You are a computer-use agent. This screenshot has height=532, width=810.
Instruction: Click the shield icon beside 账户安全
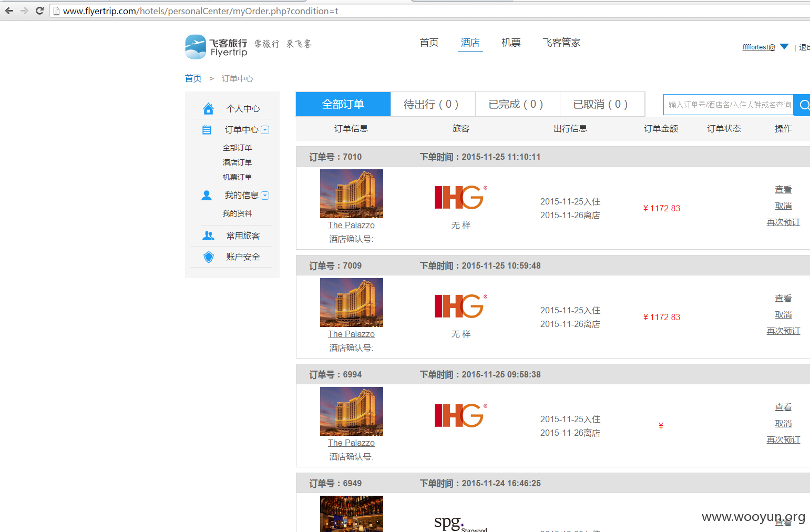(209, 257)
